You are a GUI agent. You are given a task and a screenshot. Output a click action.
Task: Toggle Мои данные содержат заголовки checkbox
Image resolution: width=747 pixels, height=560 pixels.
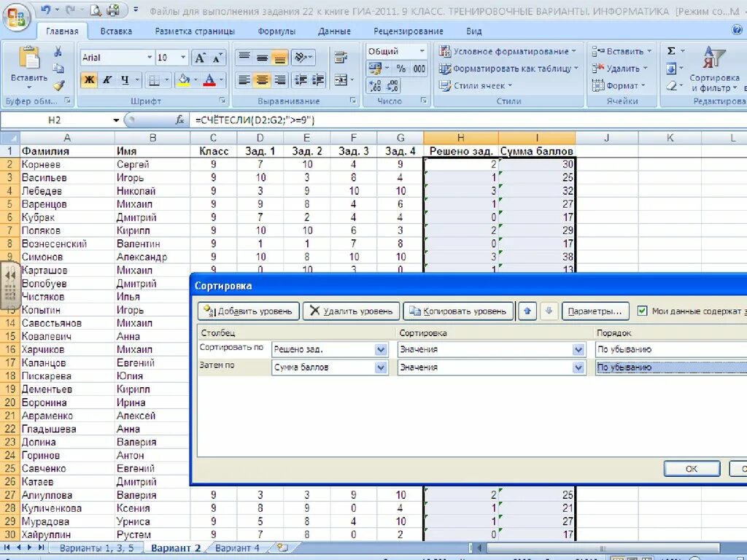(642, 311)
